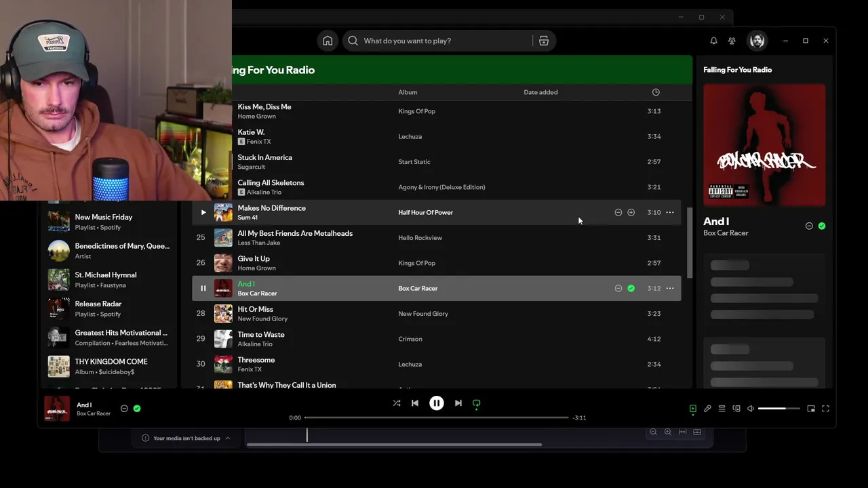Open Half Hour Of Power album link
The image size is (868, 488).
[x=425, y=212]
